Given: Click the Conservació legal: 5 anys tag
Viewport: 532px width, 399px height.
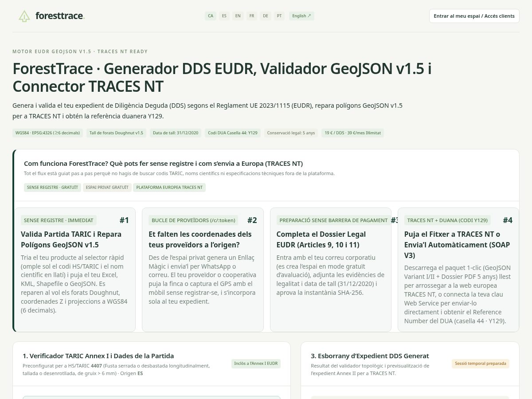Looking at the screenshot, I should click(291, 133).
